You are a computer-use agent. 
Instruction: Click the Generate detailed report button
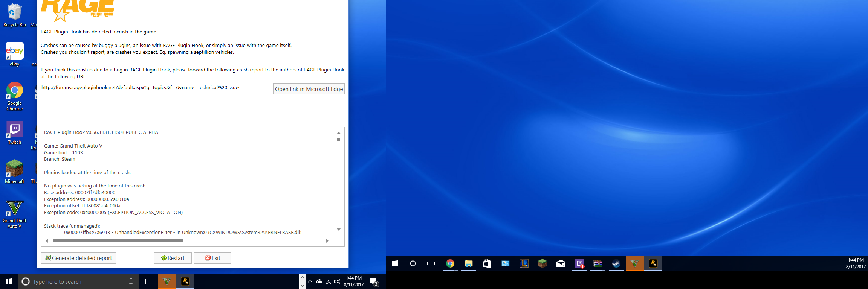pos(78,258)
